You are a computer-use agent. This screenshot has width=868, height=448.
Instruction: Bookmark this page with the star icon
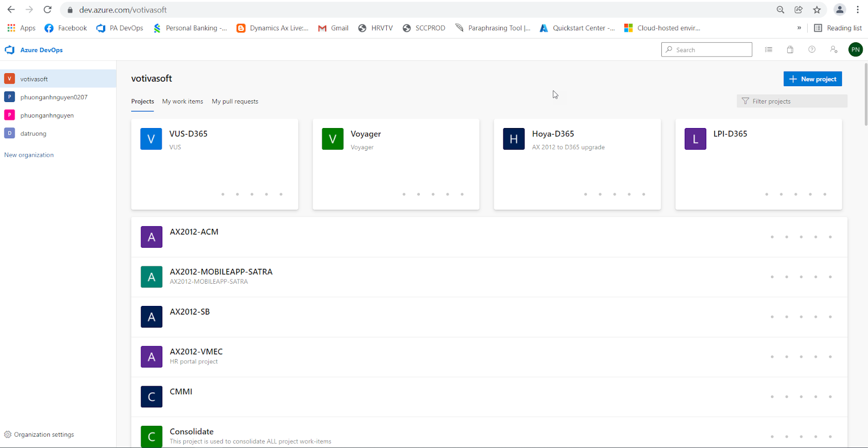point(817,10)
